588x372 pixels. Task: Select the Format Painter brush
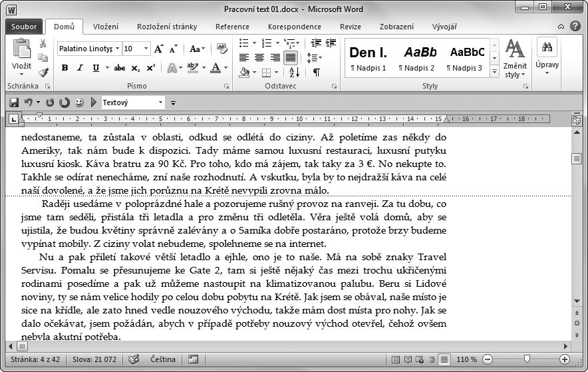coord(43,71)
